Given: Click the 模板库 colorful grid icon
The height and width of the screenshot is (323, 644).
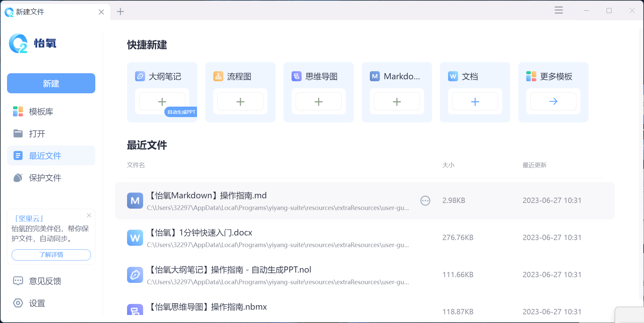Looking at the screenshot, I should click(18, 111).
